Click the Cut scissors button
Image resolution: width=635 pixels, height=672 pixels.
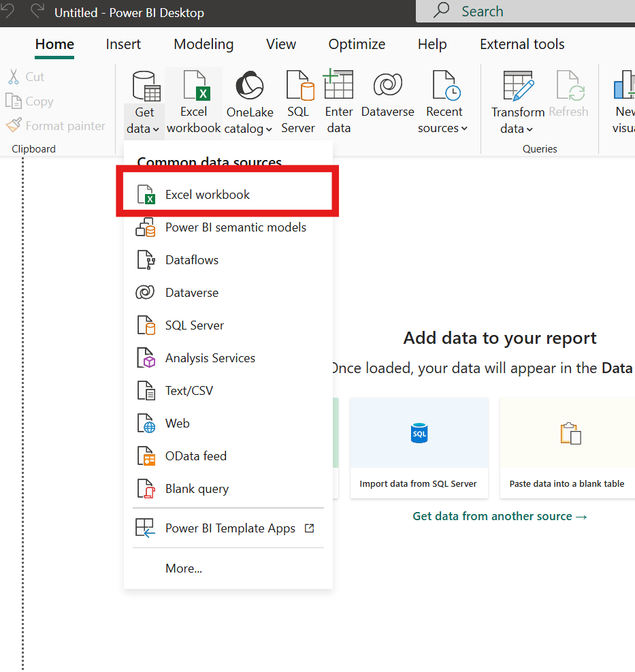pyautogui.click(x=26, y=77)
